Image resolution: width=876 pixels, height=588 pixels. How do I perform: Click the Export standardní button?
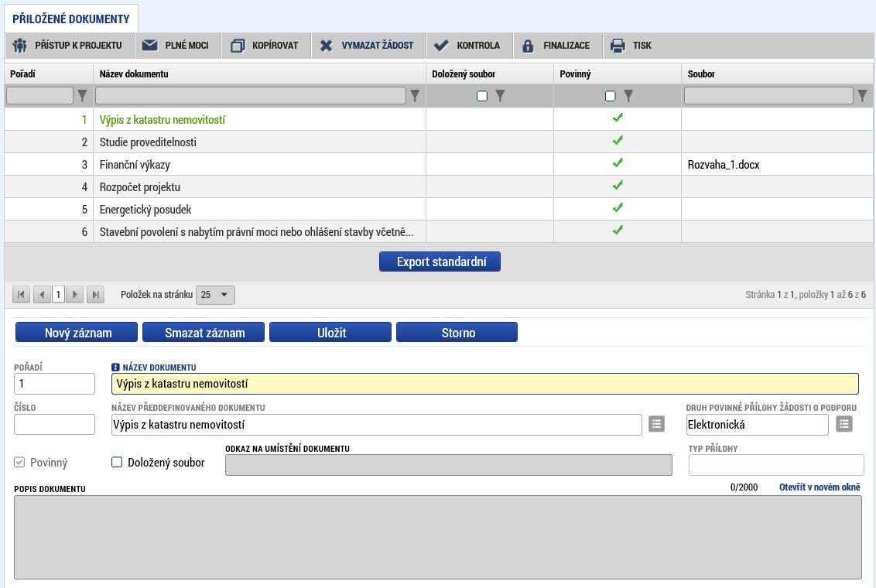pyautogui.click(x=440, y=262)
